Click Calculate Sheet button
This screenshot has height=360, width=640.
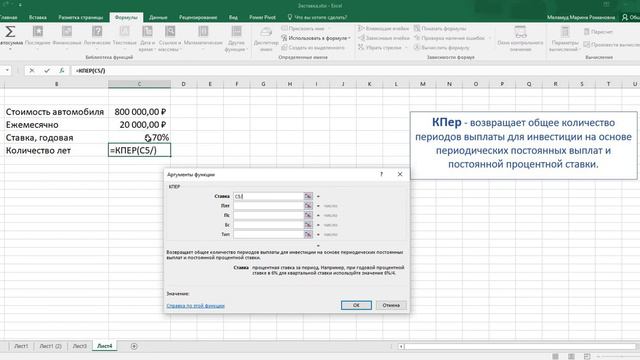click(x=611, y=44)
